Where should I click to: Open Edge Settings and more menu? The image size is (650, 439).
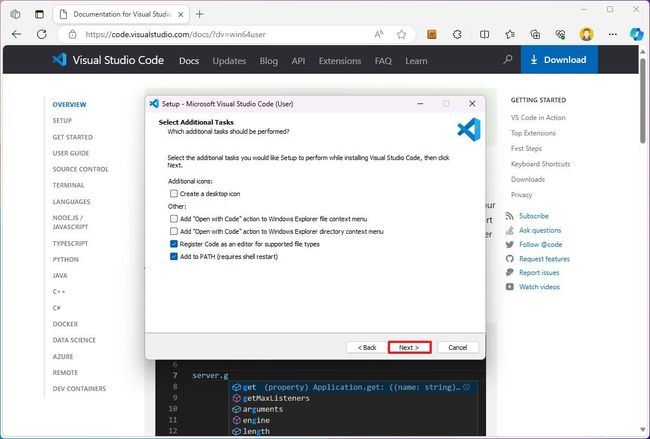click(613, 34)
